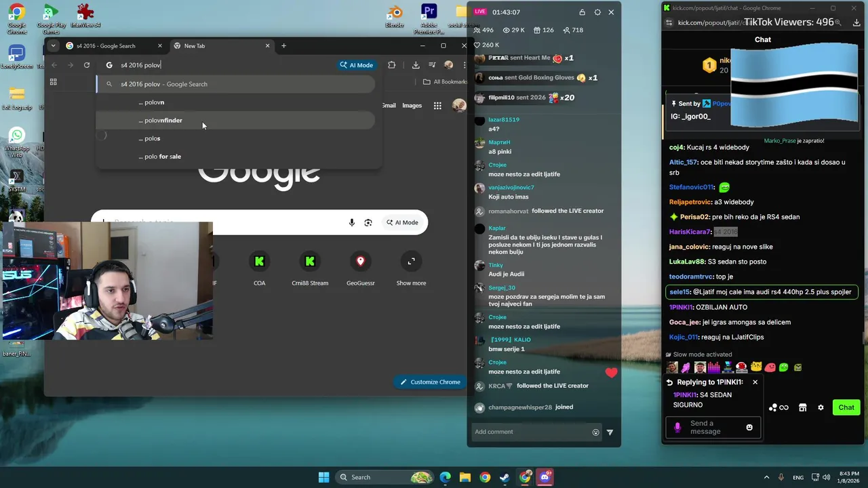868x488 pixels.
Task: Select the polo for sale suggestion
Action: tap(235, 157)
